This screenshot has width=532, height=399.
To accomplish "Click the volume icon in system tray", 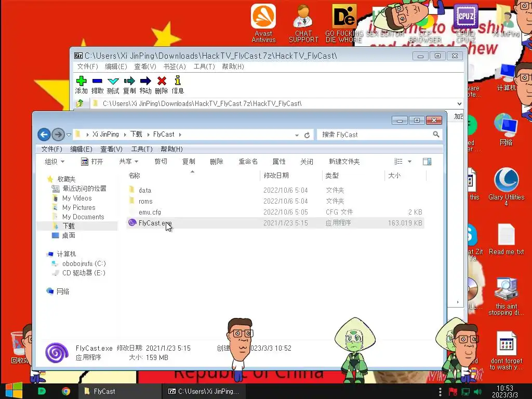I will pos(477,392).
